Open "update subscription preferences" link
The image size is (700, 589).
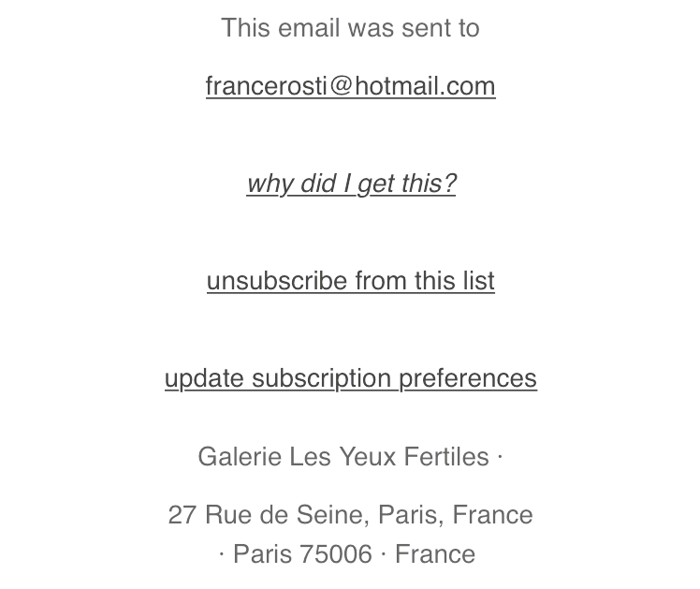click(x=350, y=378)
